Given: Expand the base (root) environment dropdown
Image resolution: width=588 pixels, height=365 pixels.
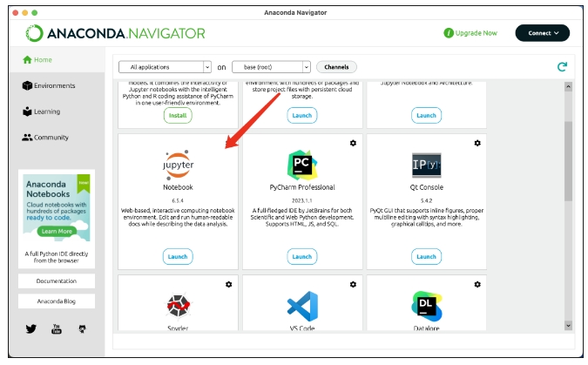Looking at the screenshot, I should (271, 67).
